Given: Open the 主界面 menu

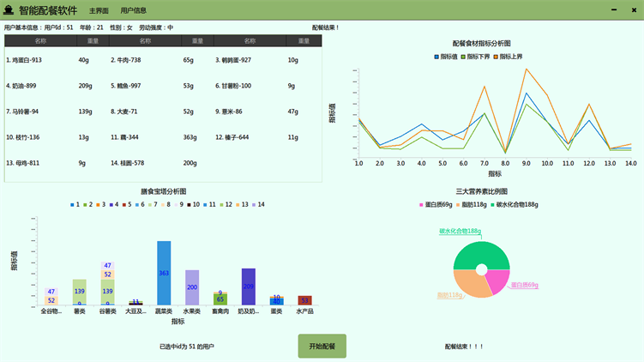Looking at the screenshot, I should pos(99,11).
